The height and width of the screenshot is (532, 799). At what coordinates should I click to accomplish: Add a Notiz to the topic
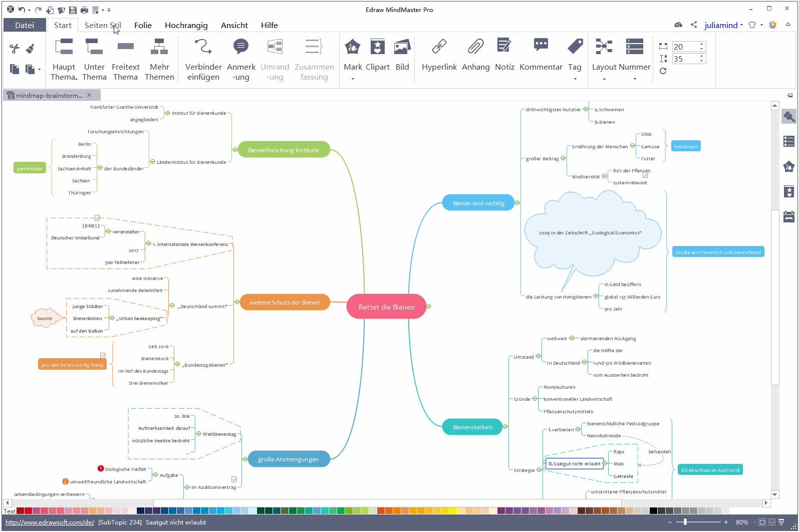(504, 47)
